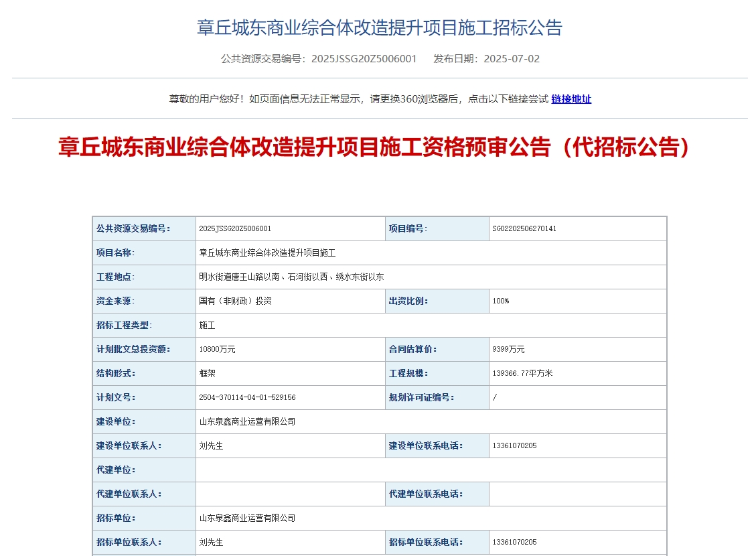Click the 工程地点 label cell

coord(144,277)
